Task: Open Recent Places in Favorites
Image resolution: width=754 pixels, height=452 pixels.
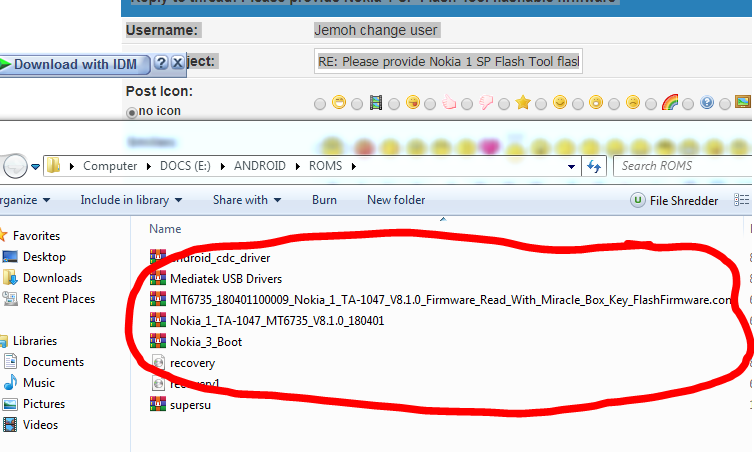Action: click(59, 299)
